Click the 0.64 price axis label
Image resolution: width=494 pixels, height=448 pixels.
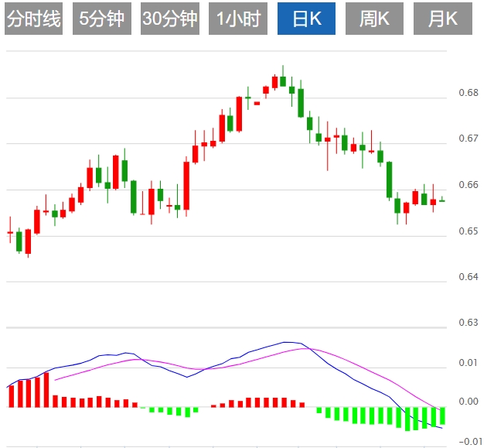click(x=468, y=276)
